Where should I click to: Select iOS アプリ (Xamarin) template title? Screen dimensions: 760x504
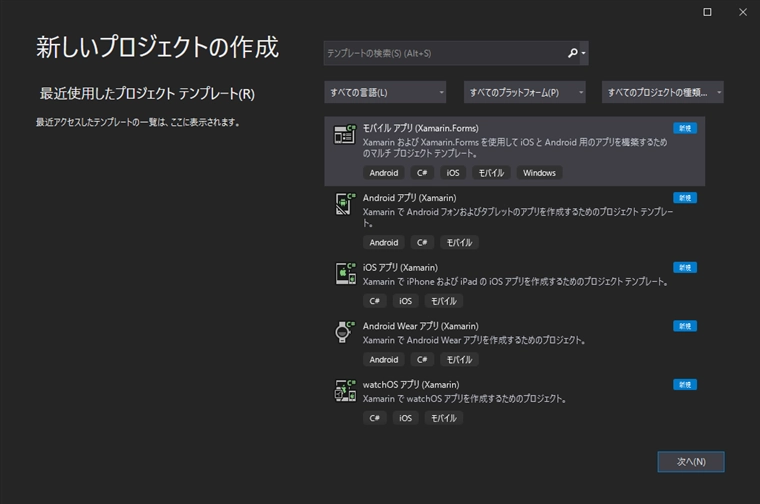click(x=400, y=268)
